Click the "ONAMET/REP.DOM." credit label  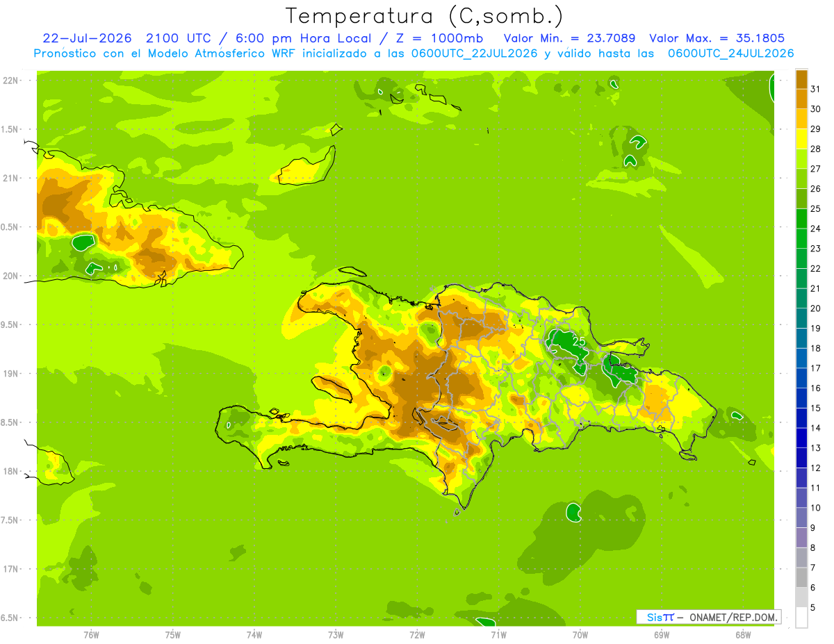point(734,617)
